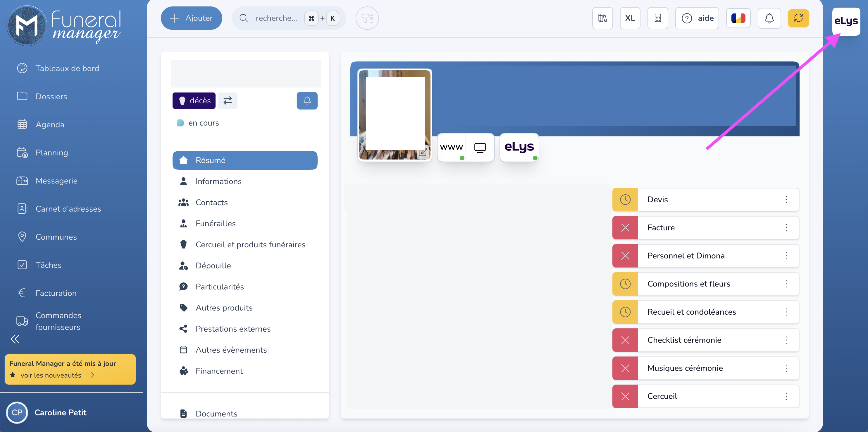Click the blue bell button in dossier panel
This screenshot has width=868, height=432.
[x=306, y=100]
